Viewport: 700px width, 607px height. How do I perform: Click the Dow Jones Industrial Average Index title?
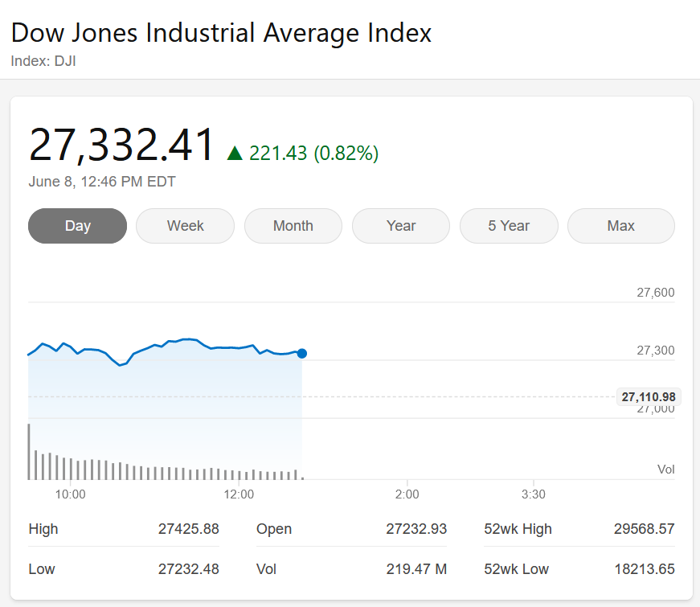point(221,34)
